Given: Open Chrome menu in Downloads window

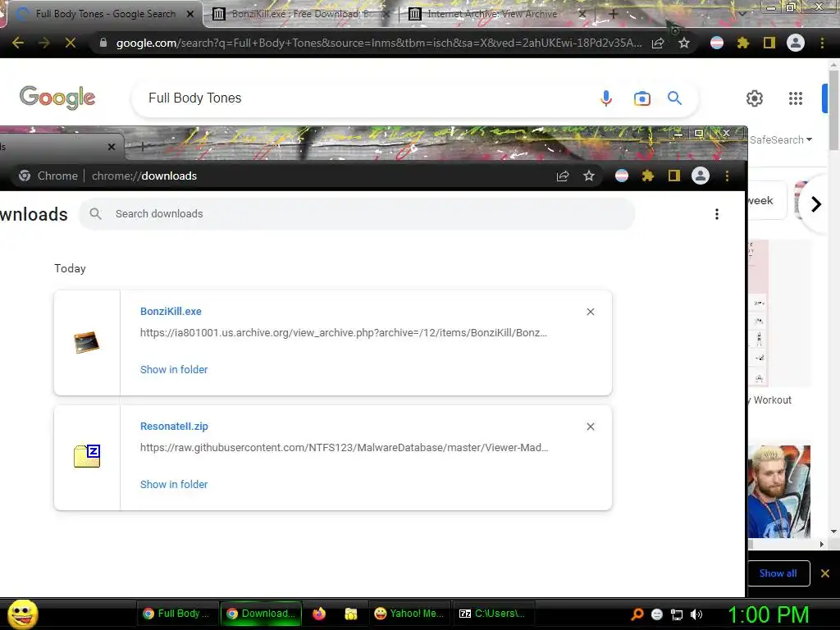Looking at the screenshot, I should [727, 176].
